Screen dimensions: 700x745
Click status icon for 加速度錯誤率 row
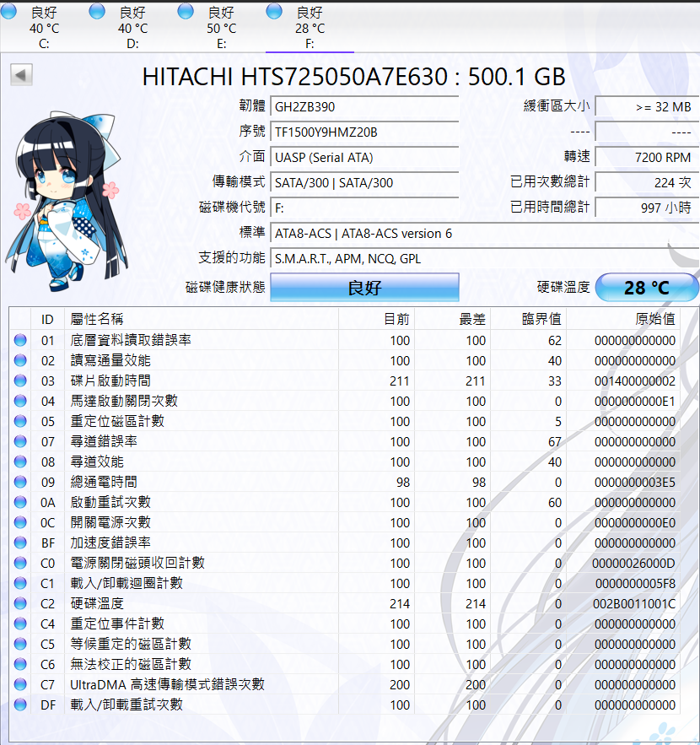20,543
